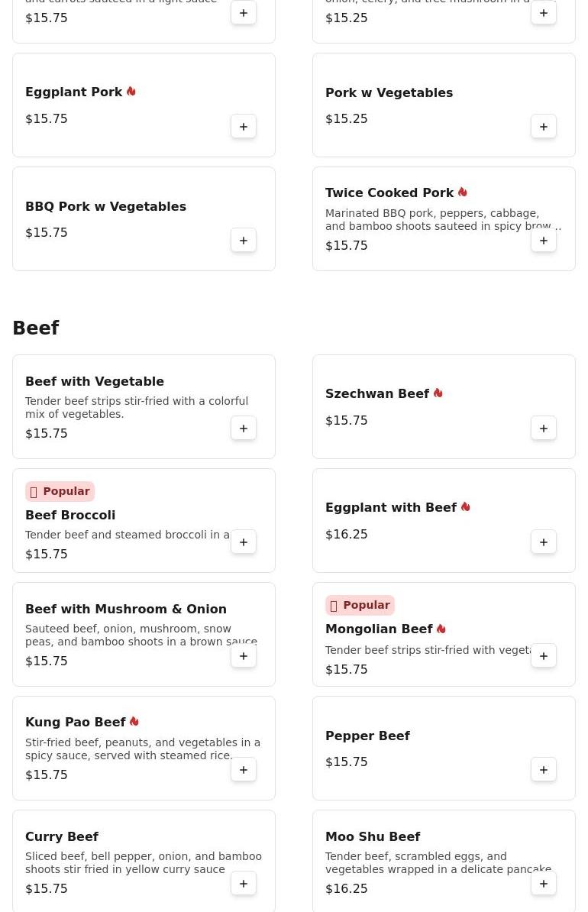The width and height of the screenshot is (588, 912).
Task: Add Moo Shu Beef to cart
Action: pos(544,884)
